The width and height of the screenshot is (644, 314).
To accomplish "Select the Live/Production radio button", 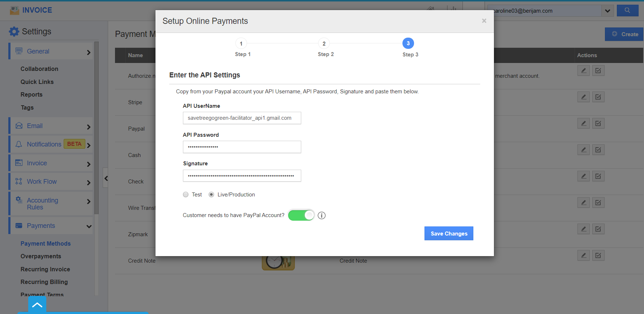I will click(212, 195).
